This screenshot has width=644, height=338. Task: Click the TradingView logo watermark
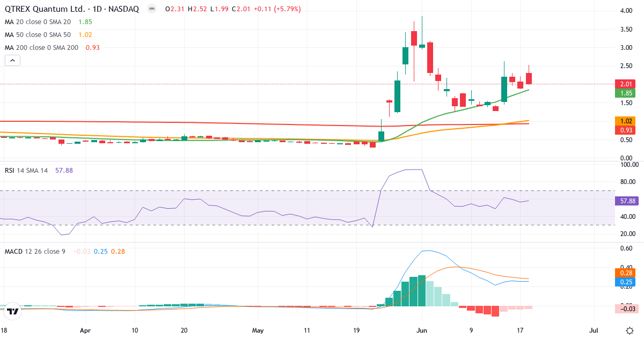click(13, 311)
